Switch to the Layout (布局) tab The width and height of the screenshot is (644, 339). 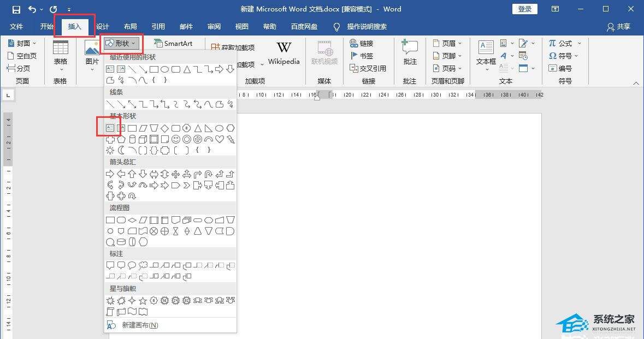(x=130, y=26)
